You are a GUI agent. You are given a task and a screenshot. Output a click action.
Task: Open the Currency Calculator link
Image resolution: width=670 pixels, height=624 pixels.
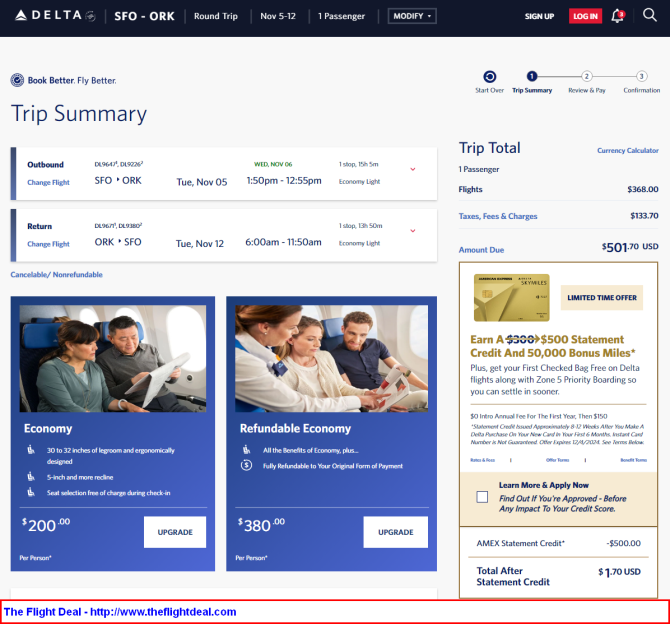tap(628, 150)
